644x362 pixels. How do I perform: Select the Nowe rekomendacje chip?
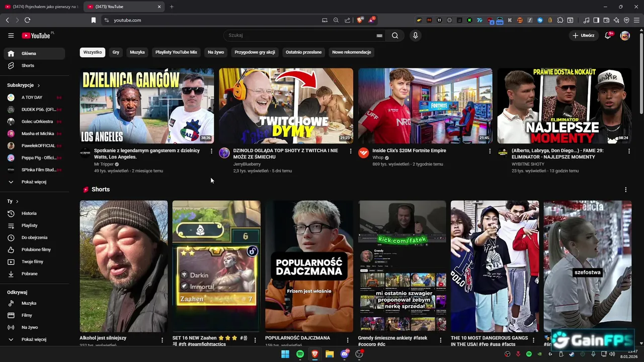(352, 52)
